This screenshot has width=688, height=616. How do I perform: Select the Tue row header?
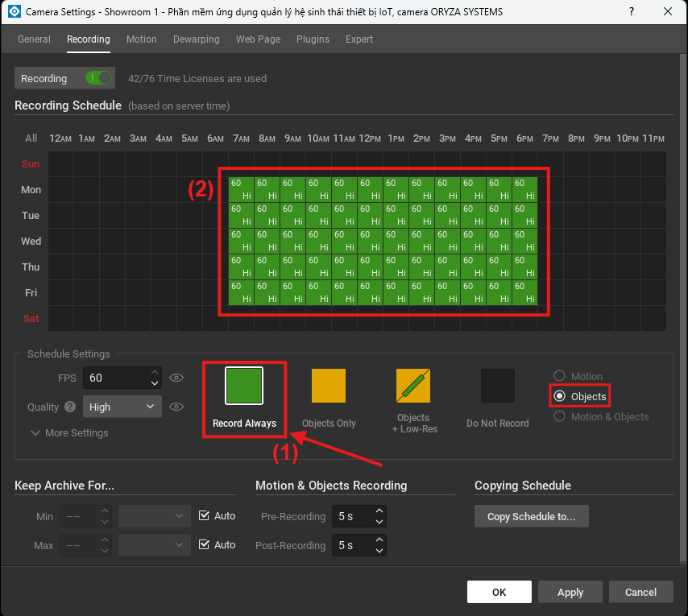click(31, 215)
